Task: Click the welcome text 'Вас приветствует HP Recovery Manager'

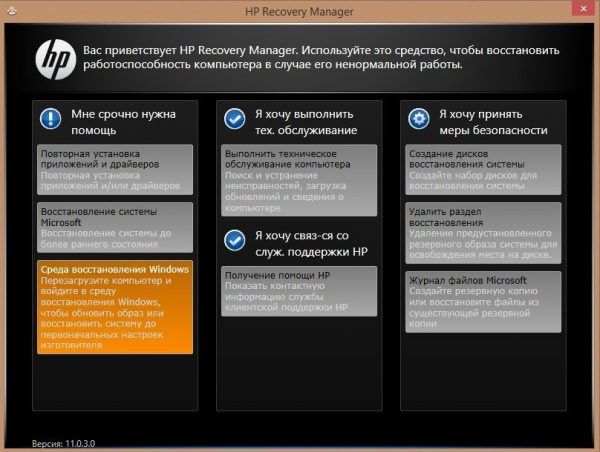Action: click(190, 50)
